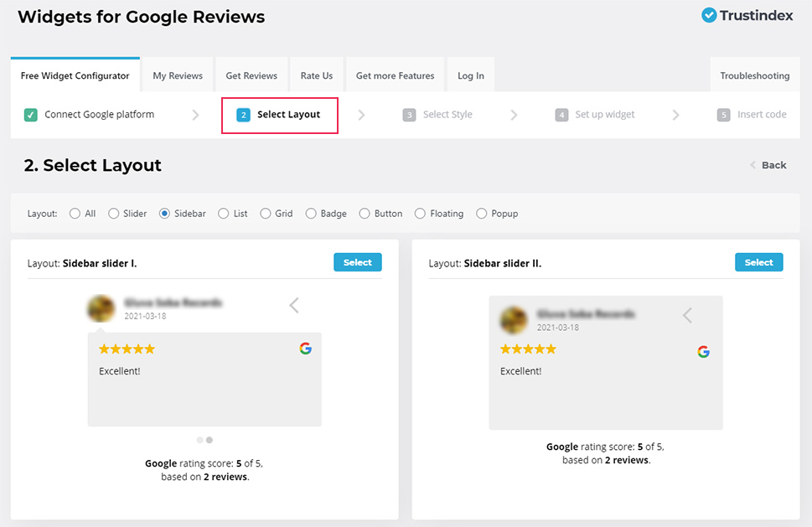The width and height of the screenshot is (812, 527).
Task: Select the Popup layout radio button
Action: click(482, 214)
